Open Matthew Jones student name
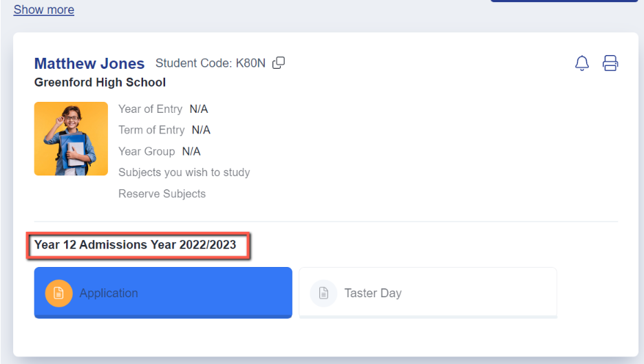Viewport: 644px width, 364px height. (x=89, y=64)
